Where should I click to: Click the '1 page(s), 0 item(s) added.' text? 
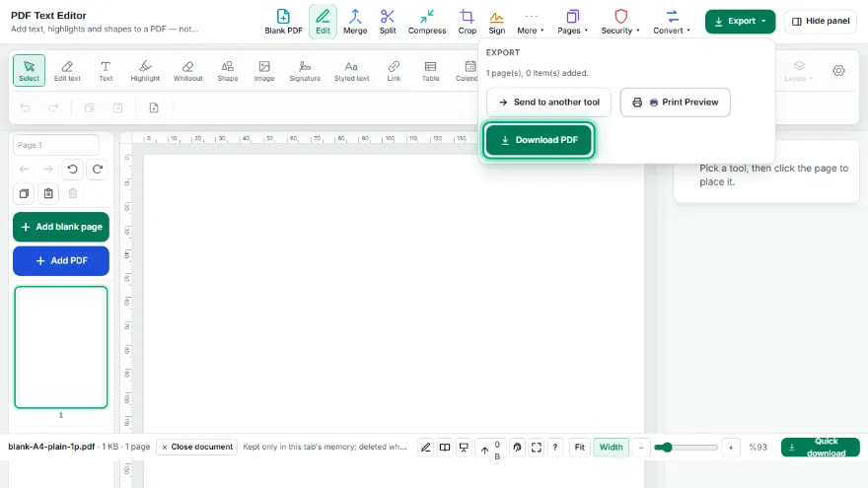[x=537, y=73]
